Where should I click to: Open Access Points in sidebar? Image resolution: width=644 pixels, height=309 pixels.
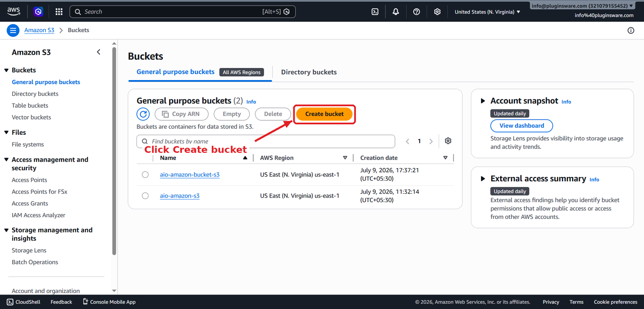29,180
